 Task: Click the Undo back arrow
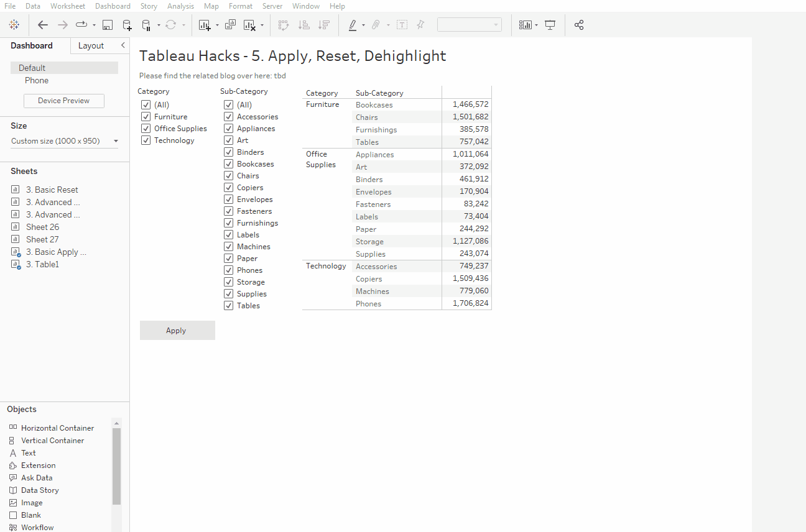(43, 25)
